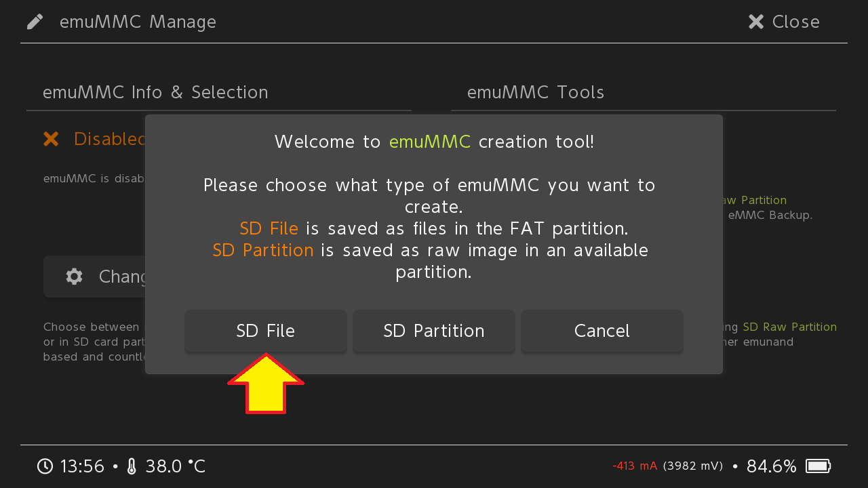Viewport: 868px width, 488px height.
Task: Click the clock icon in the status bar
Action: [x=45, y=466]
